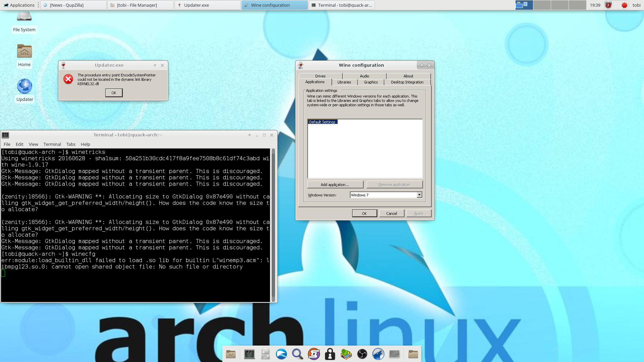Image resolution: width=644 pixels, height=362 pixels.
Task: Shade Updater.exe dialog with the up arrow
Action: 155,65
